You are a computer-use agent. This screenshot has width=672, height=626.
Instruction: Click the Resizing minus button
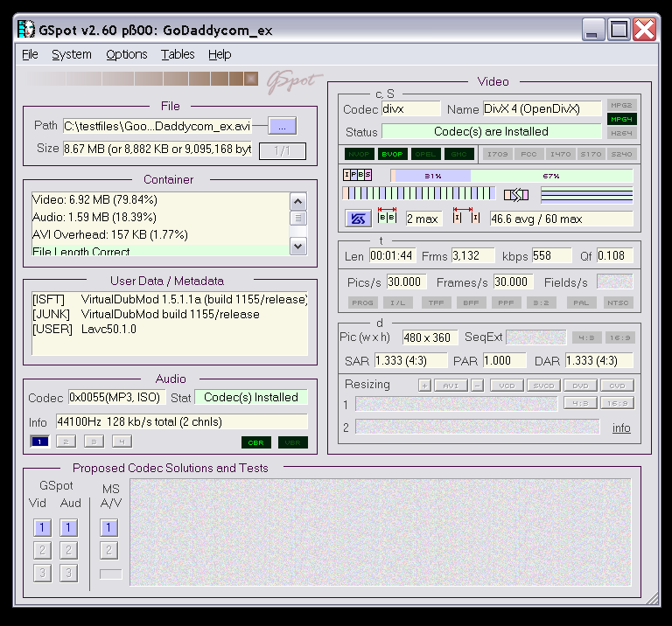coord(478,386)
